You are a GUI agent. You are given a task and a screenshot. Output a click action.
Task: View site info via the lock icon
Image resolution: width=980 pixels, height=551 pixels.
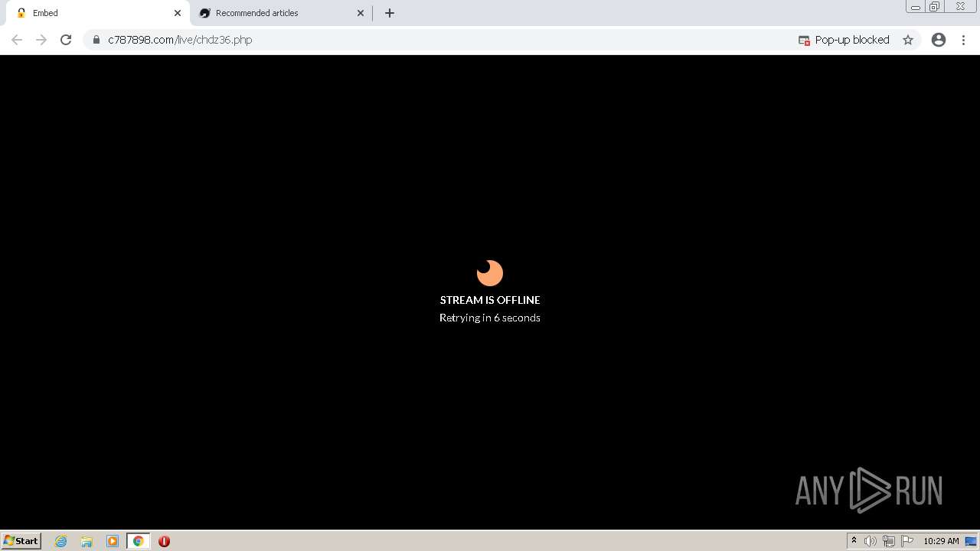tap(96, 40)
